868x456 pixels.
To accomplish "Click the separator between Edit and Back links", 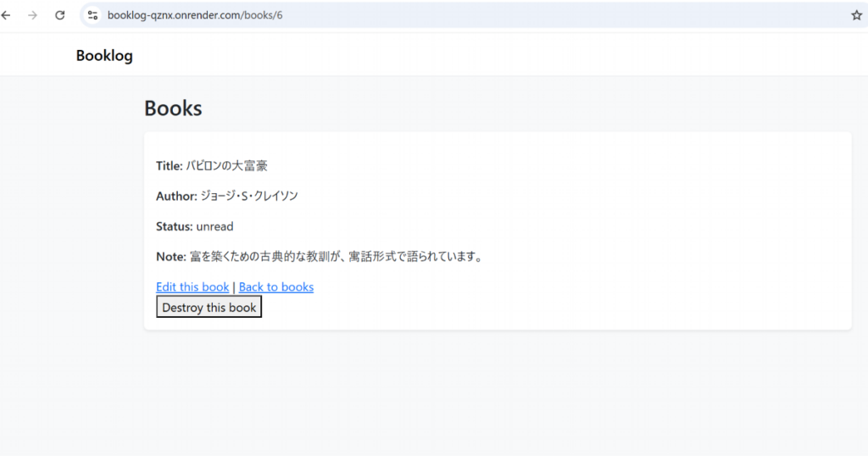I will click(x=234, y=287).
